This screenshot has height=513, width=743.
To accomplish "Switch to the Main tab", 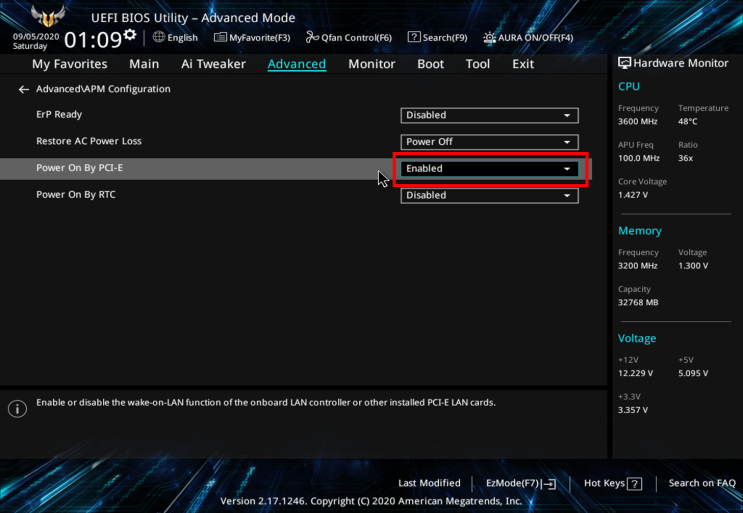I will 144,64.
